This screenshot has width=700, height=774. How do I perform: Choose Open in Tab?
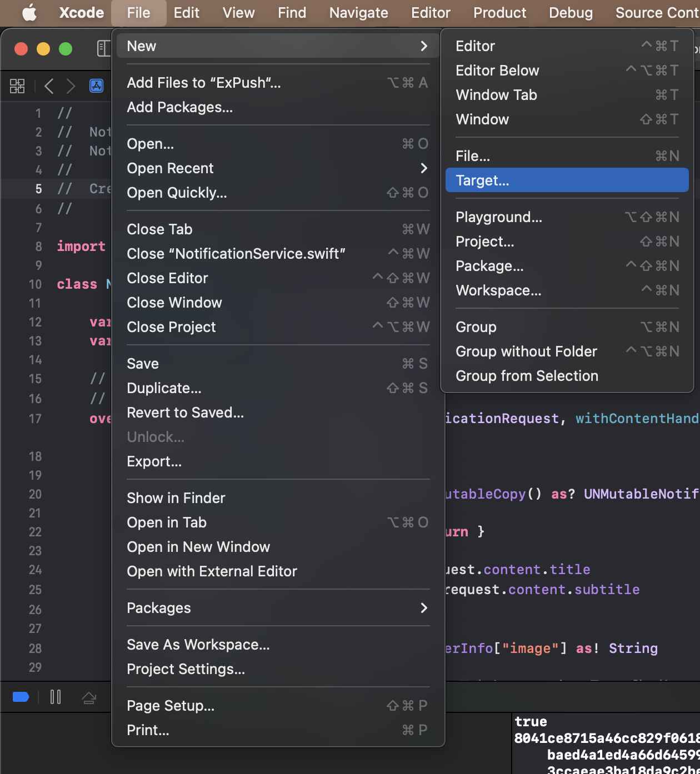point(278,522)
